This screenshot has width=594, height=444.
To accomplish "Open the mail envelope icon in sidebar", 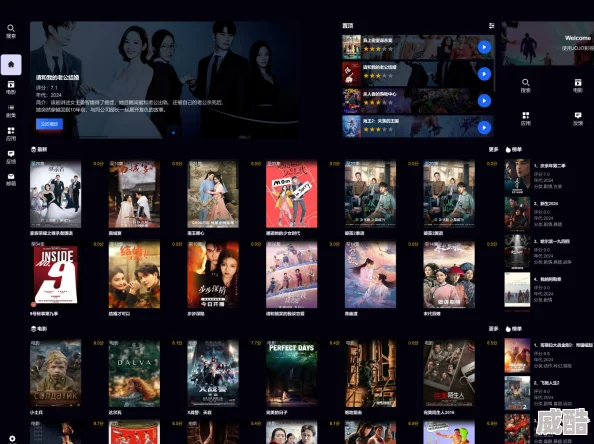I will [x=11, y=179].
